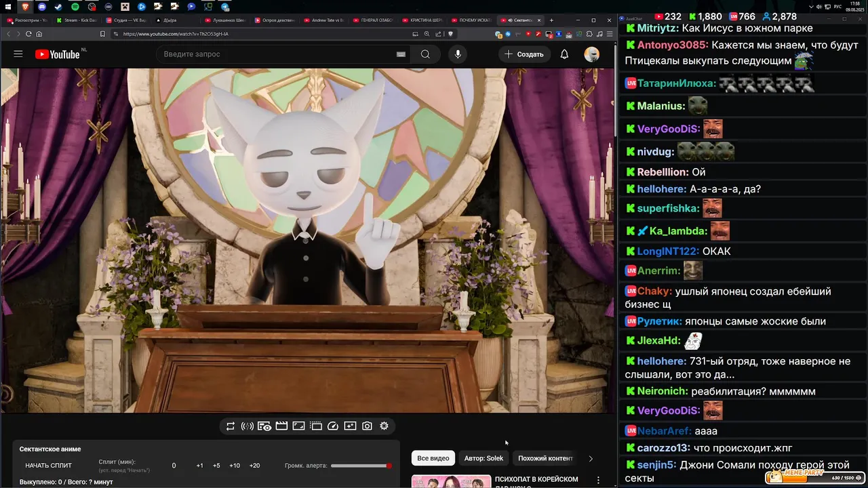
Task: Add +1 minute to split
Action: (199, 466)
